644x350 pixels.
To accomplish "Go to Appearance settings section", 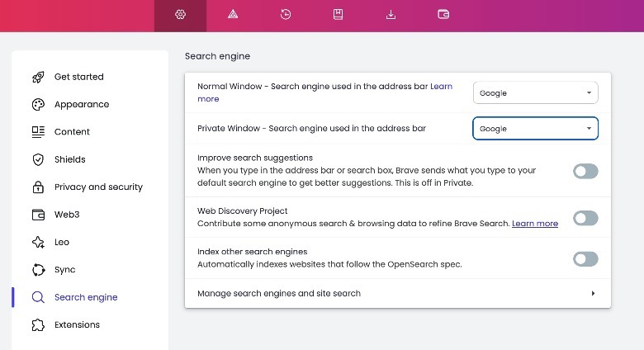I will point(82,104).
